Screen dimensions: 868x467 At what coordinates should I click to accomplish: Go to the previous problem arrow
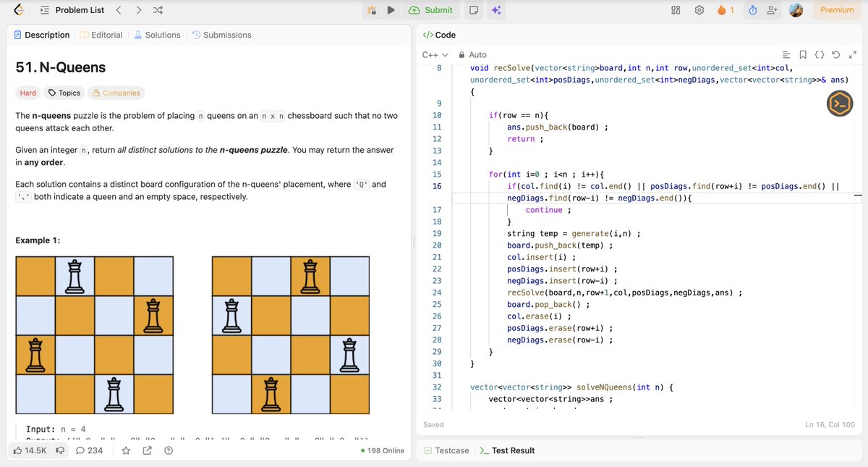pos(119,10)
